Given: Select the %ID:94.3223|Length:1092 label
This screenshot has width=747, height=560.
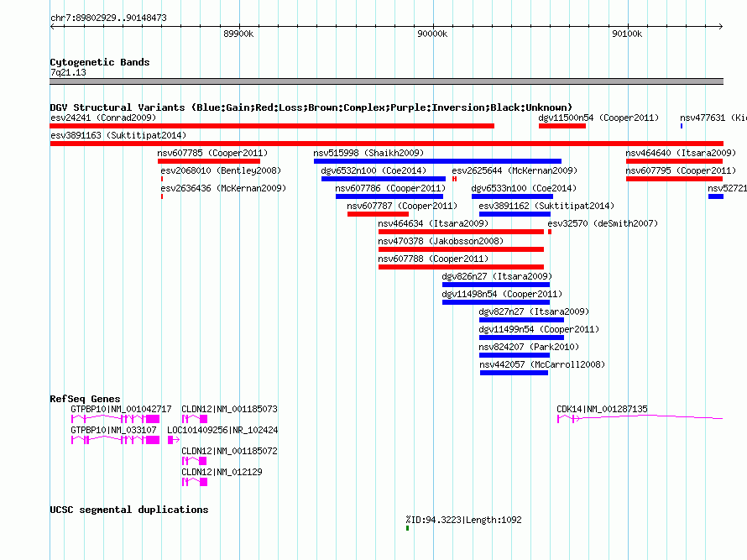Looking at the screenshot, I should coord(463,520).
